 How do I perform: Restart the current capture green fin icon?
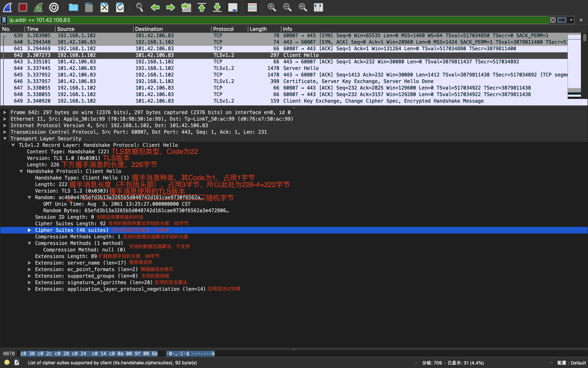coord(38,7)
